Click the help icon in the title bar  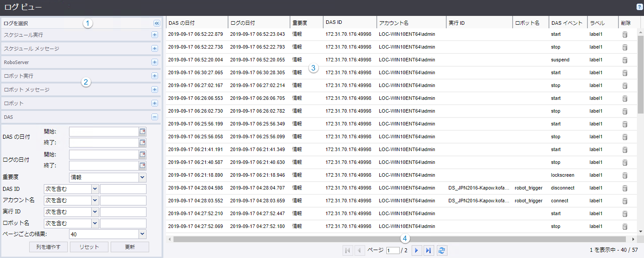click(x=639, y=7)
